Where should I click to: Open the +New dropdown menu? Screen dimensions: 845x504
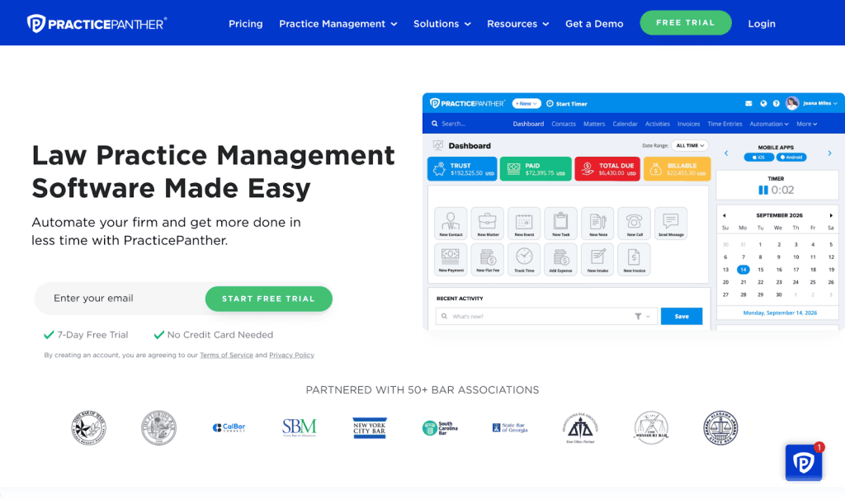point(526,103)
